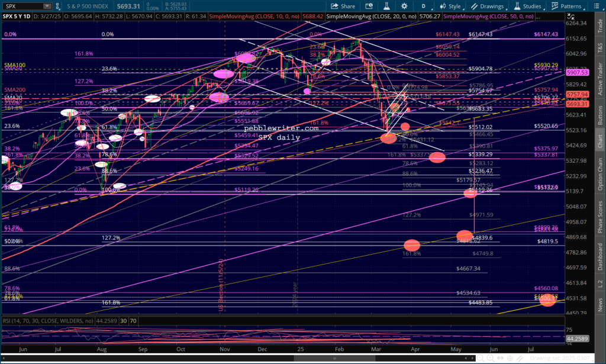Open the Share menu
The image size is (606, 364).
tap(343, 6)
